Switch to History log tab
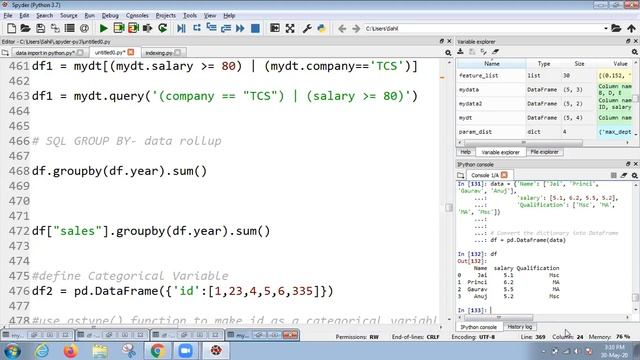 coord(520,327)
